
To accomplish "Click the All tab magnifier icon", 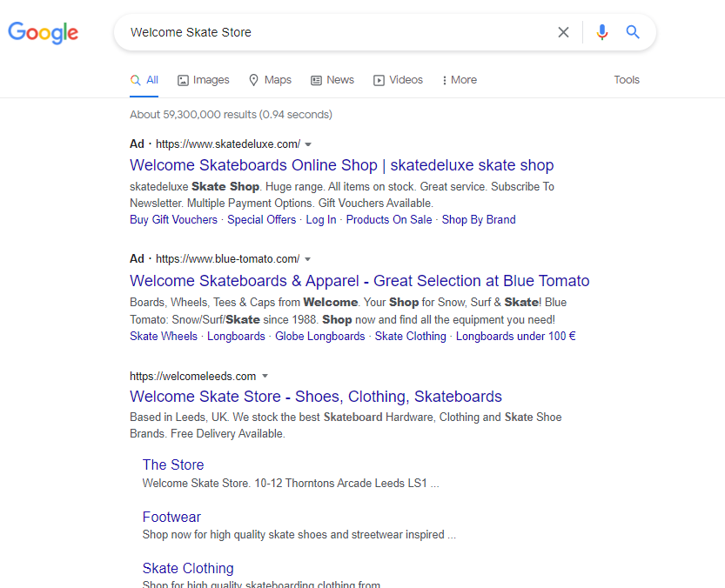I will (136, 80).
